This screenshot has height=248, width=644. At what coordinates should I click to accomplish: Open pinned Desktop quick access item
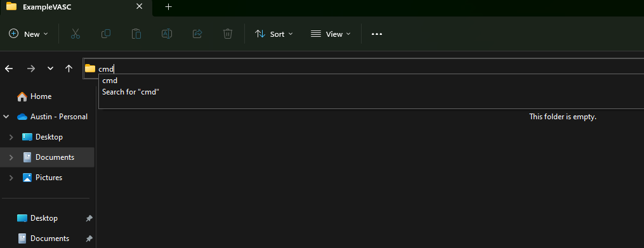point(37,218)
